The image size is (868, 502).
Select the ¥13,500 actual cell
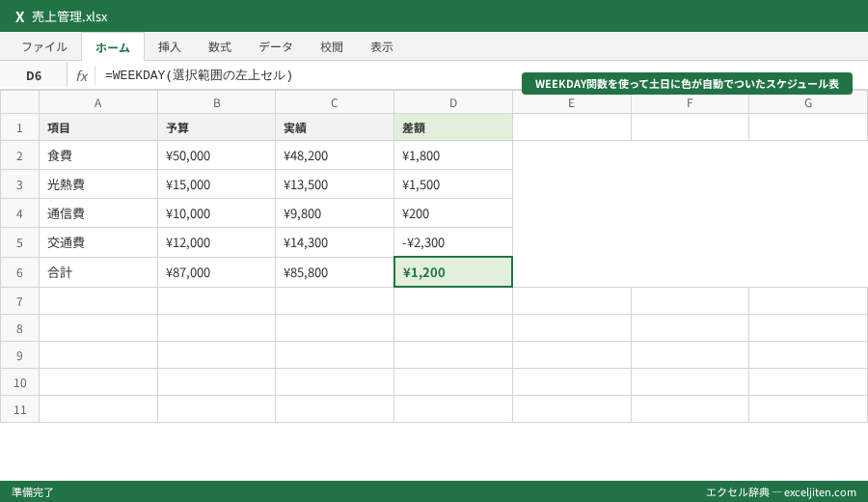click(x=335, y=184)
